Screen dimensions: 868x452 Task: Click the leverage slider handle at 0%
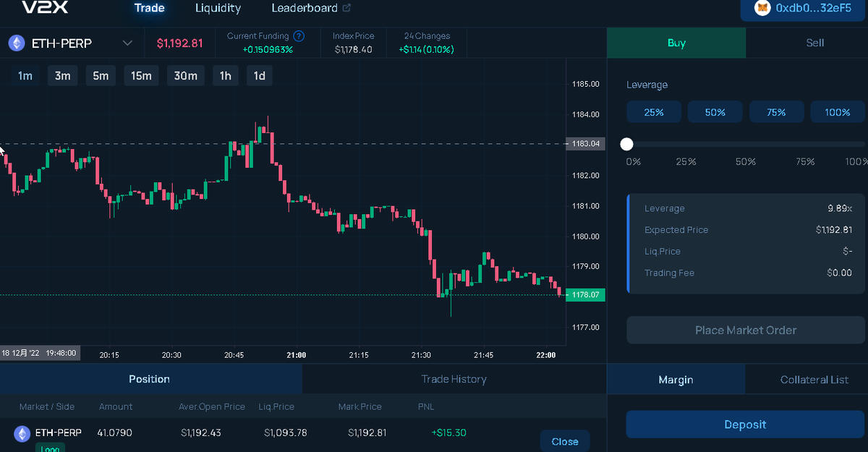[x=626, y=145]
